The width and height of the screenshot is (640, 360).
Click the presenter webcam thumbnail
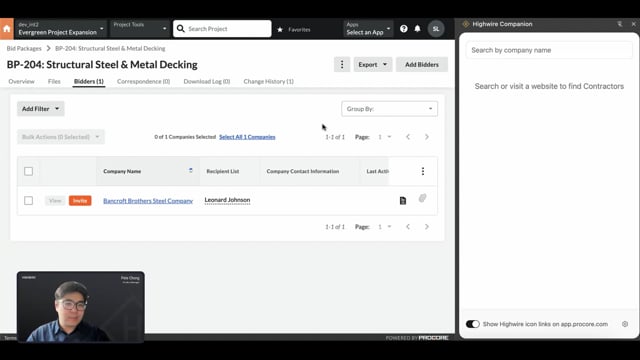[x=80, y=307]
